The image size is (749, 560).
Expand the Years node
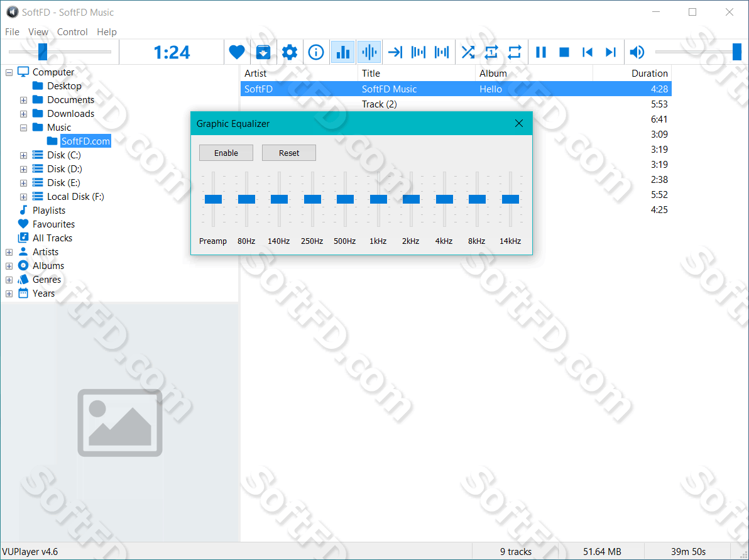[9, 294]
